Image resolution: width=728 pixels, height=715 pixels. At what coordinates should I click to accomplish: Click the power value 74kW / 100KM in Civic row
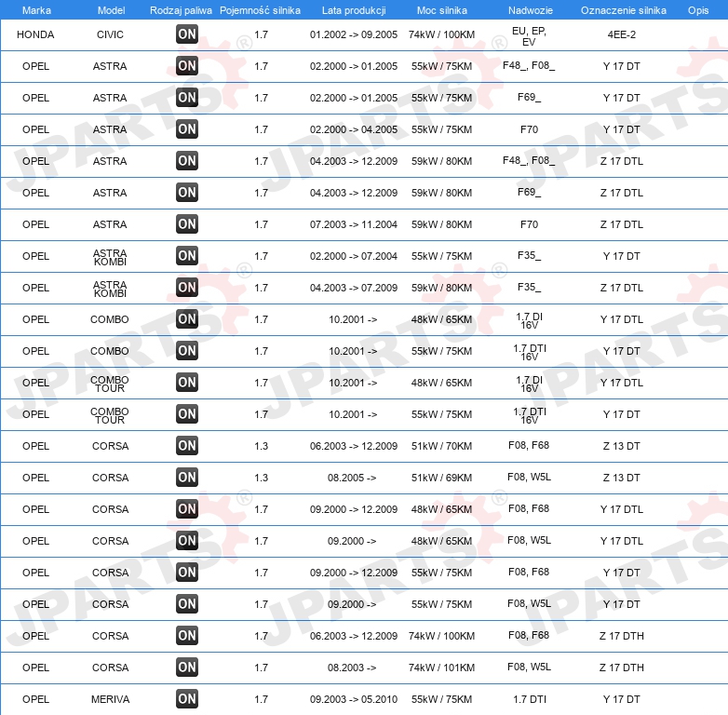click(441, 34)
